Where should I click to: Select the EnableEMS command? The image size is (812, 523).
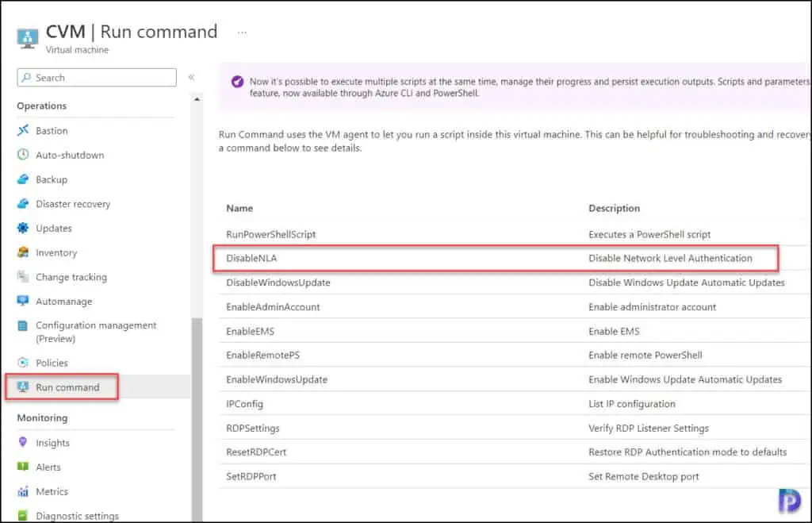[x=250, y=331]
